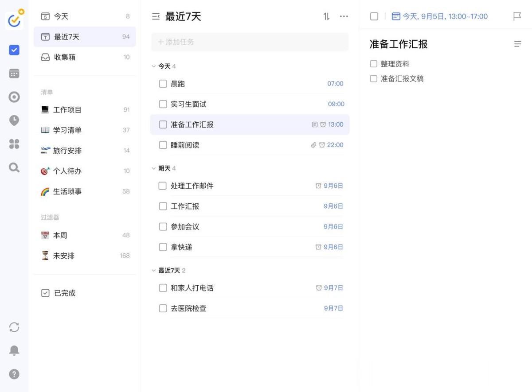Open the three-dot more options menu
This screenshot has height=392, width=532.
(x=344, y=16)
